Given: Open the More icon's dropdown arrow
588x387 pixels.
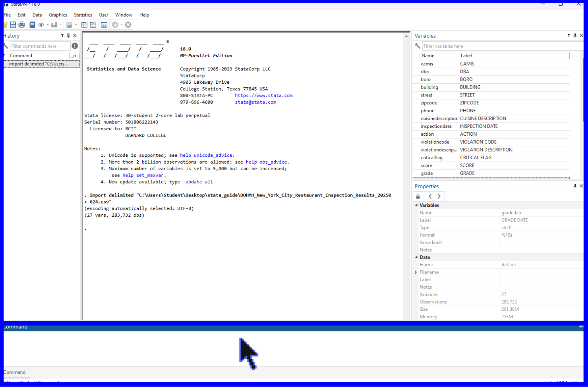Looking at the screenshot, I should click(122, 25).
